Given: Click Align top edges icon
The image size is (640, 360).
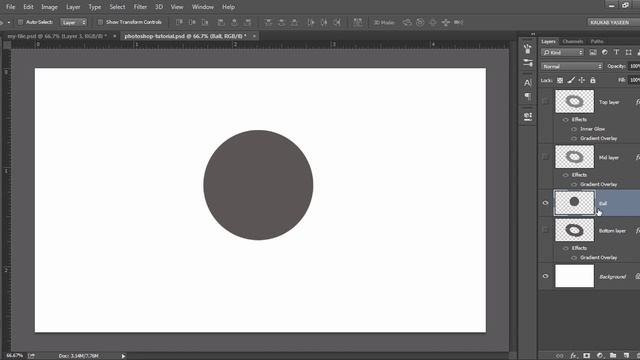Looking at the screenshot, I should point(179,22).
